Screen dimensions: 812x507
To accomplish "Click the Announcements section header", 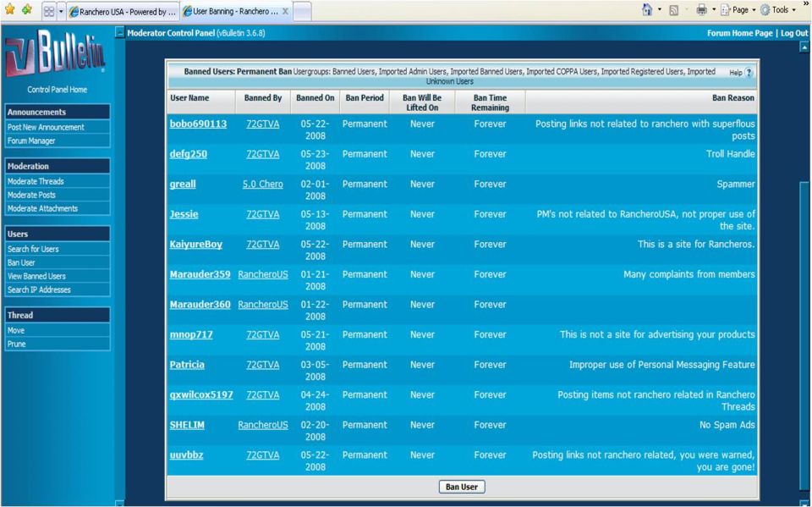I will click(x=58, y=112).
